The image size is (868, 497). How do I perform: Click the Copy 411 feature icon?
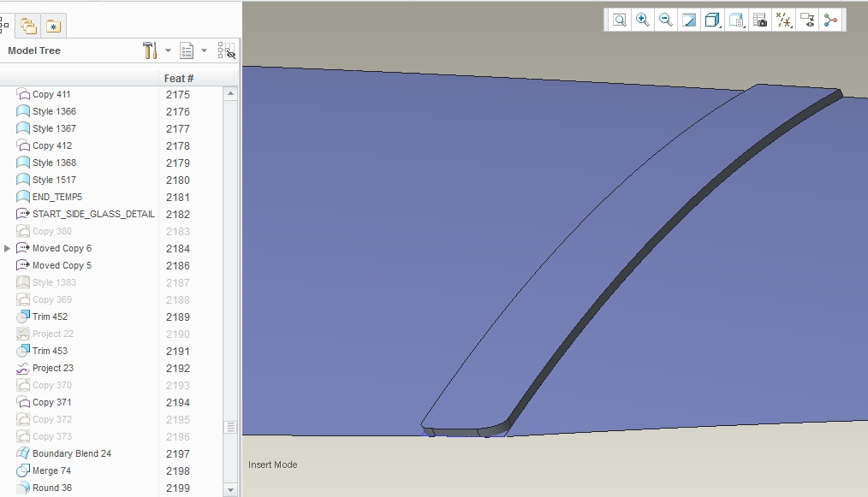[x=23, y=94]
